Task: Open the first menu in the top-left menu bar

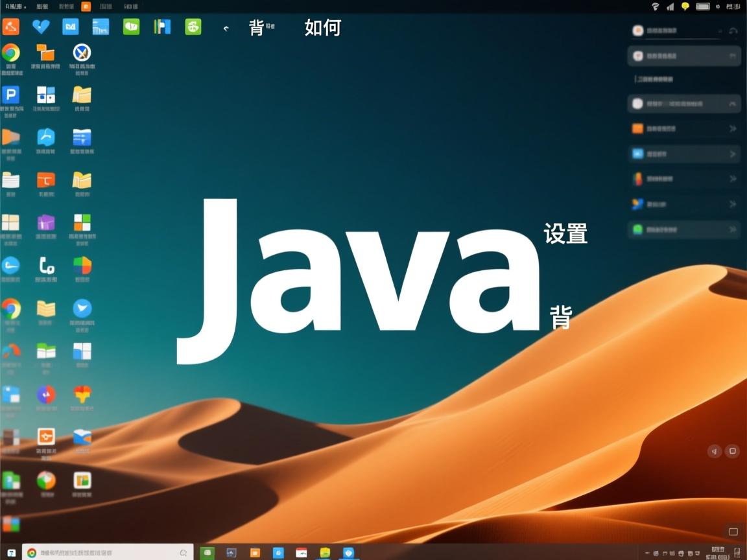Action: coord(13,6)
